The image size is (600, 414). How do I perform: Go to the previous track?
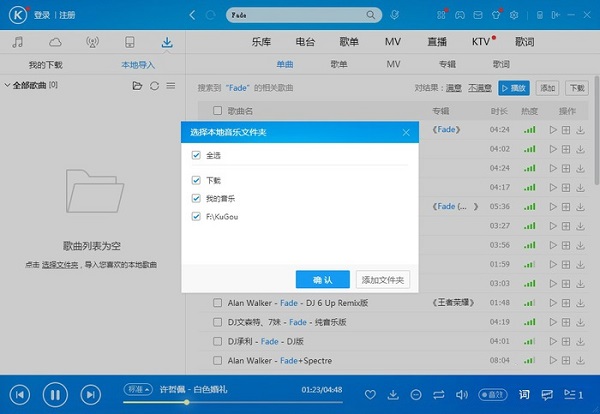20,394
